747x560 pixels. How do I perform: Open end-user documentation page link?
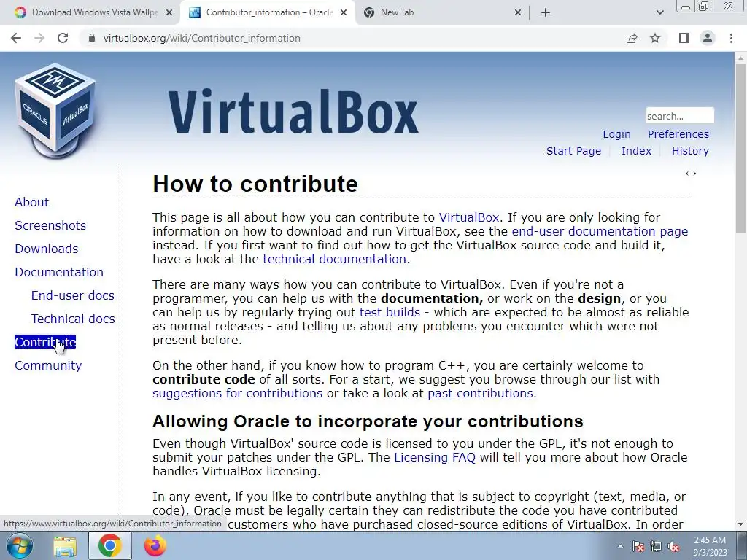tap(600, 231)
